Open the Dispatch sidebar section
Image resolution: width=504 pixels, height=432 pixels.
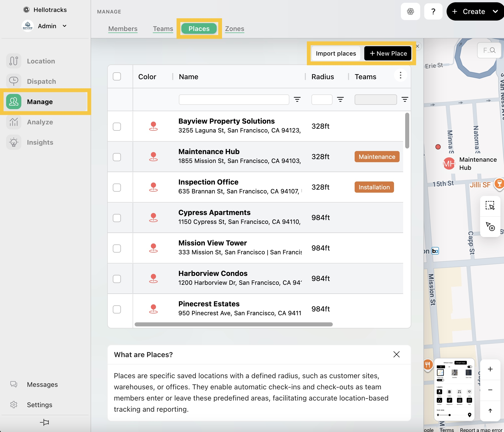click(41, 81)
